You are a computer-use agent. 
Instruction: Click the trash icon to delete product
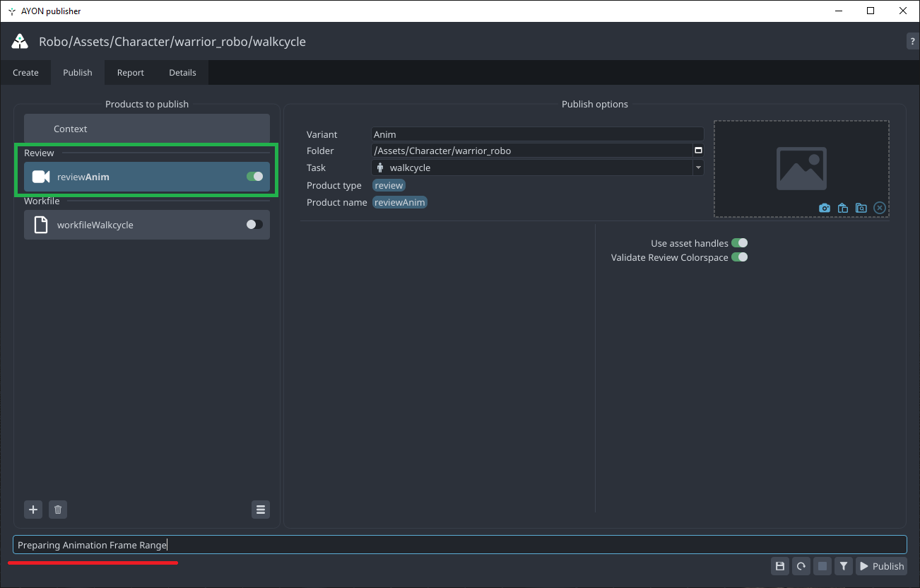[58, 509]
